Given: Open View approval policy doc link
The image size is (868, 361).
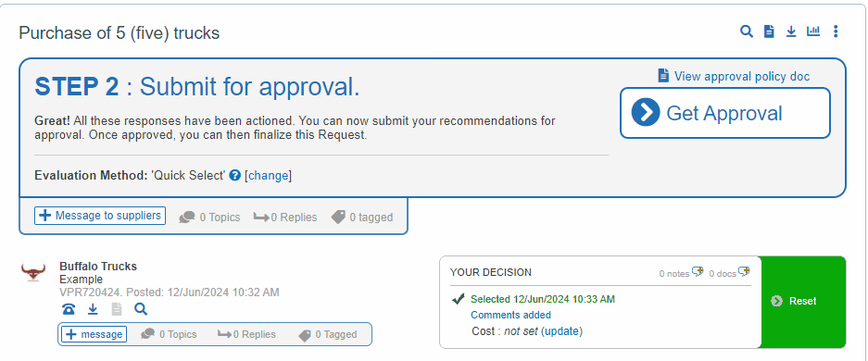Looking at the screenshot, I should point(734,76).
